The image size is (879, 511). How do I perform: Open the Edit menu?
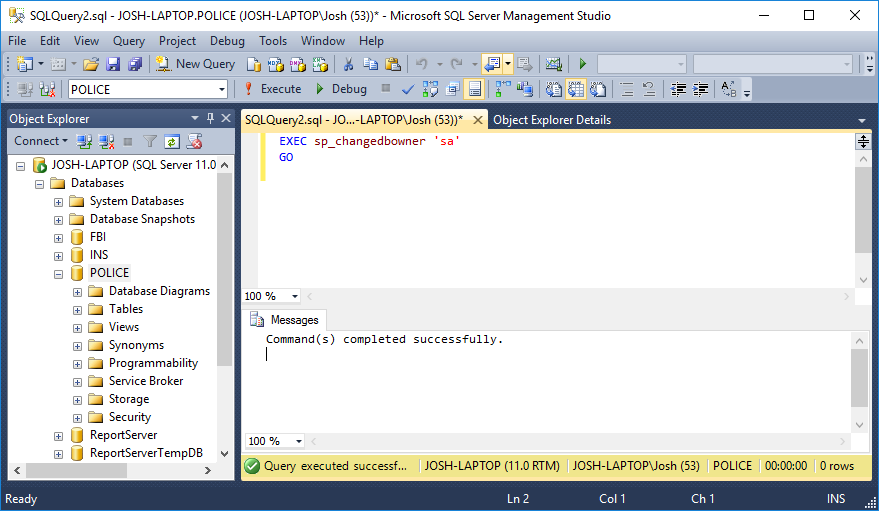click(49, 41)
